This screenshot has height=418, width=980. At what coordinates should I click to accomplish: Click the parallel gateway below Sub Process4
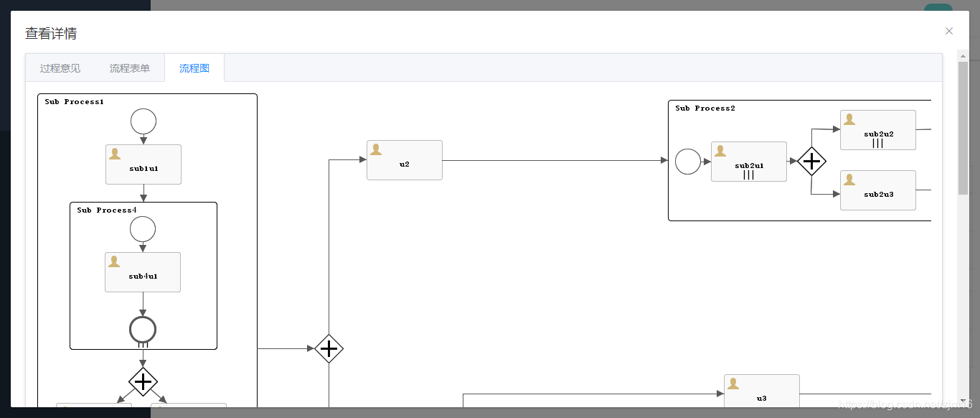pyautogui.click(x=143, y=381)
